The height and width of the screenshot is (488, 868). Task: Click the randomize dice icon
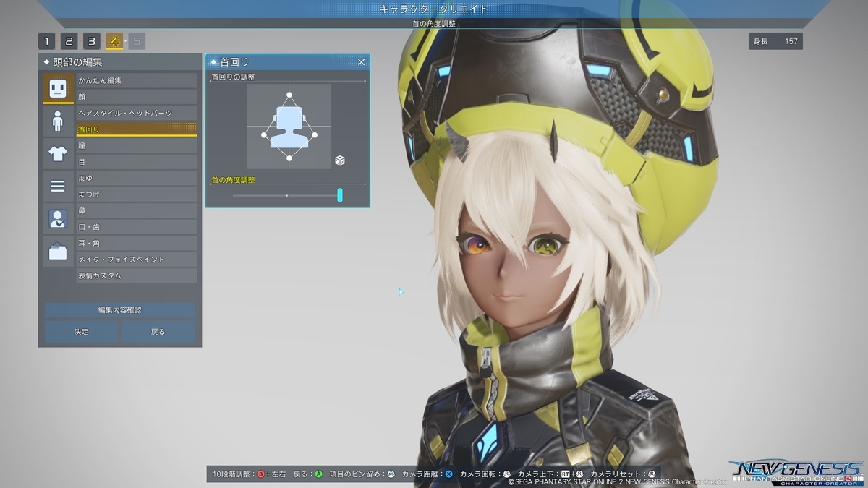coord(339,160)
